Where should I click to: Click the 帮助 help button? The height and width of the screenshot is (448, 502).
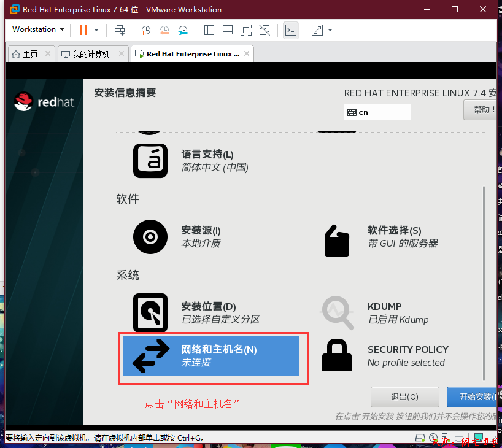[482, 110]
